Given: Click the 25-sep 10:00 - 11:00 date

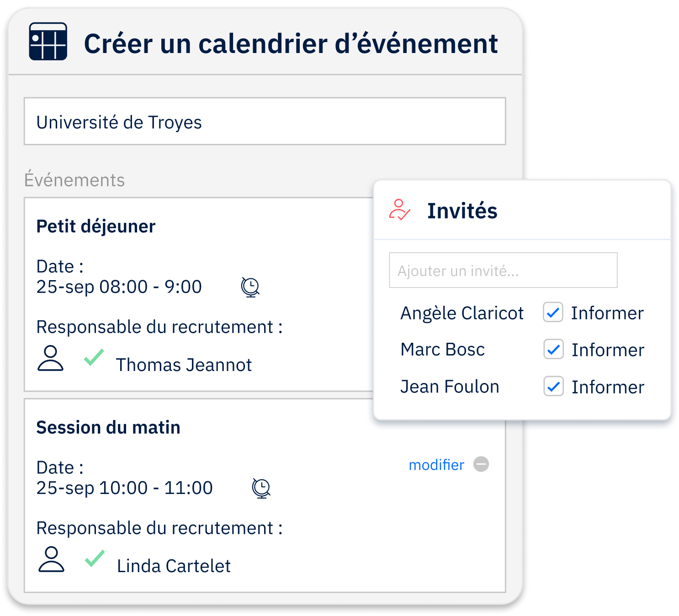Looking at the screenshot, I should click(125, 488).
